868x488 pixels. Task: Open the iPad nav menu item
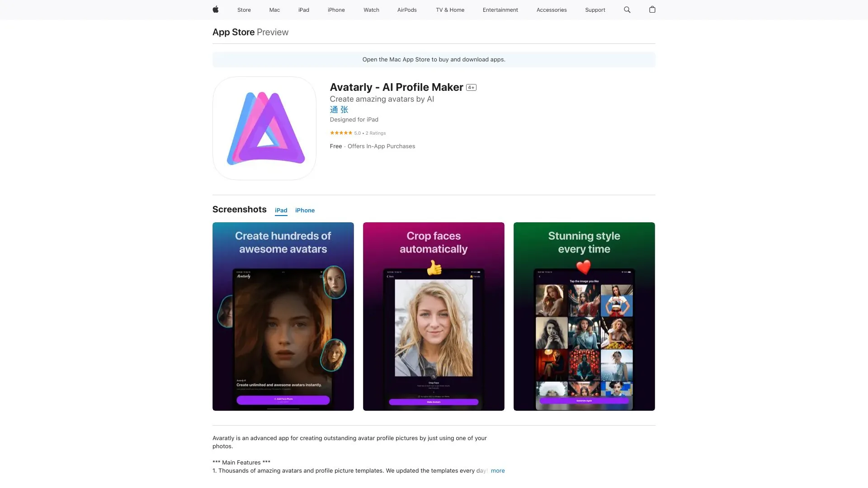[304, 10]
